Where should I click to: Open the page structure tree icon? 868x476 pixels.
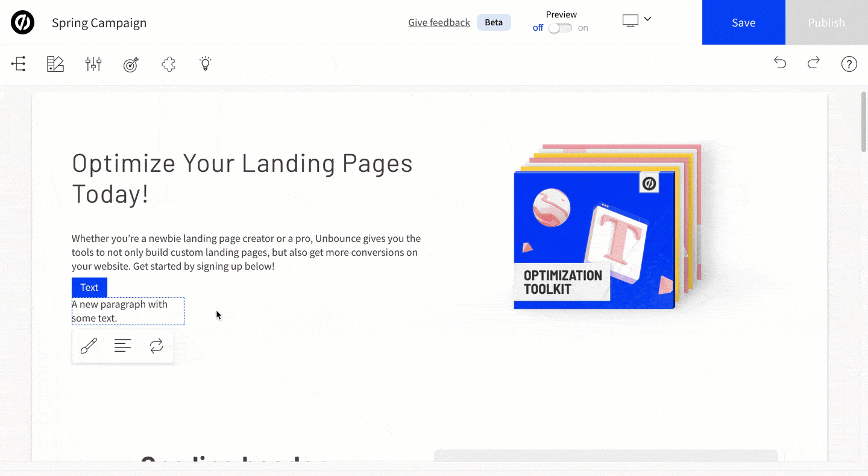click(x=19, y=64)
